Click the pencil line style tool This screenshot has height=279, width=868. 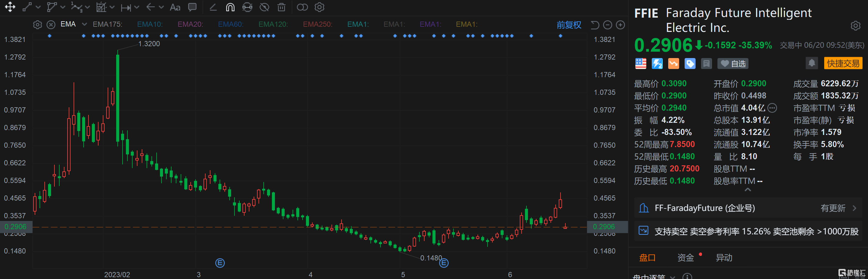(213, 7)
